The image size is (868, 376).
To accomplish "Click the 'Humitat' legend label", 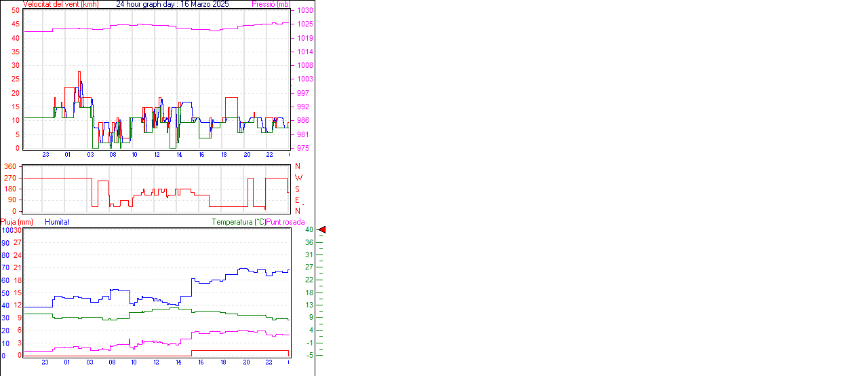I will tap(57, 222).
